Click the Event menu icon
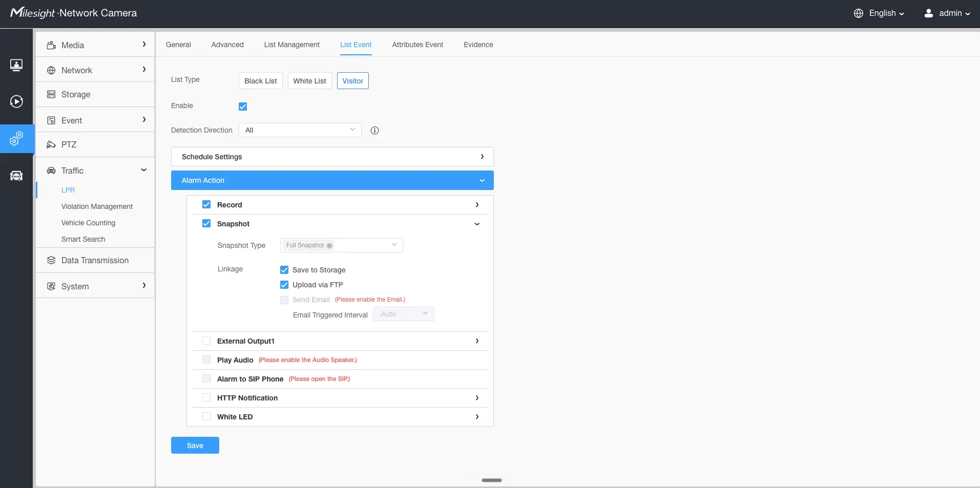Image resolution: width=980 pixels, height=488 pixels. tap(51, 120)
